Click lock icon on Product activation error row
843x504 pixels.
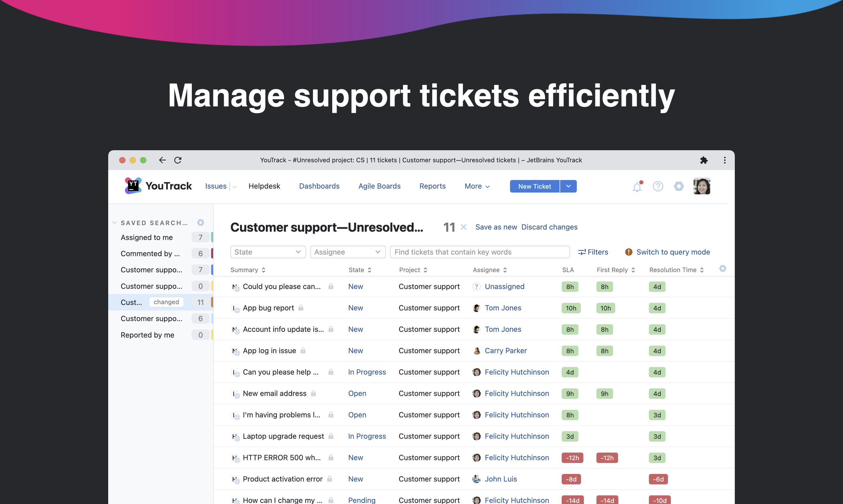pyautogui.click(x=329, y=479)
